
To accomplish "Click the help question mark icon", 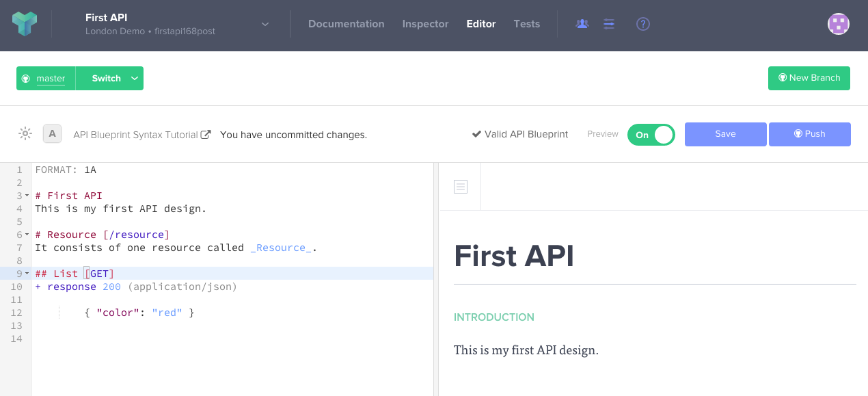I will click(x=643, y=24).
